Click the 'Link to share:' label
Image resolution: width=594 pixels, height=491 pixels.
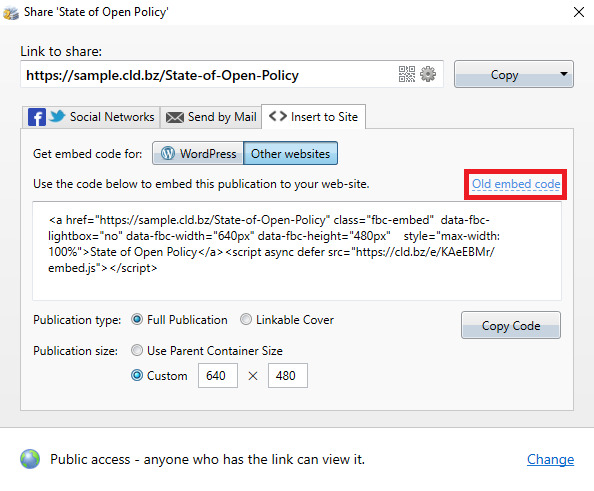click(61, 51)
